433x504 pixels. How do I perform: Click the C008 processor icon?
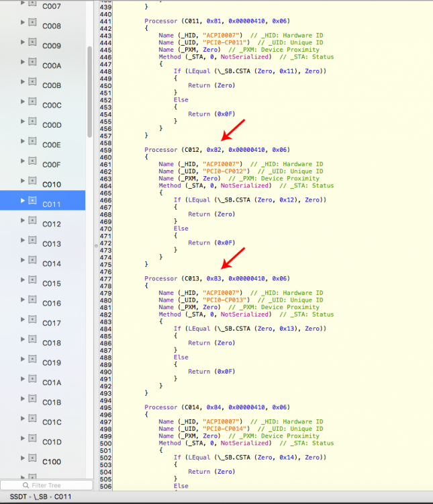[x=32, y=22]
